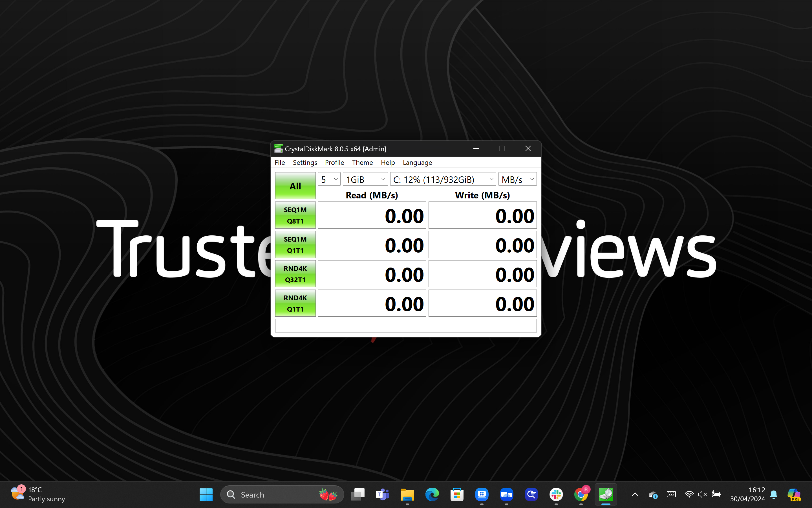Open File Explorer from the taskbar

pos(407,494)
